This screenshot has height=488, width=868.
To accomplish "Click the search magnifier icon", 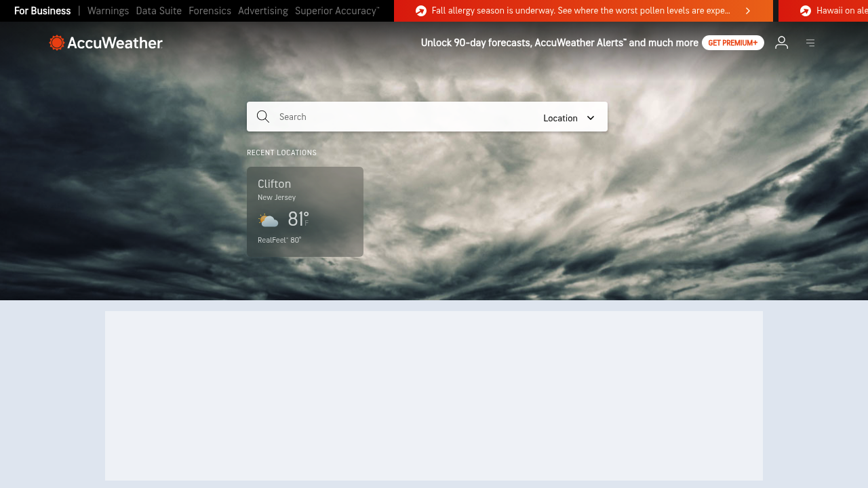I will pos(263,117).
